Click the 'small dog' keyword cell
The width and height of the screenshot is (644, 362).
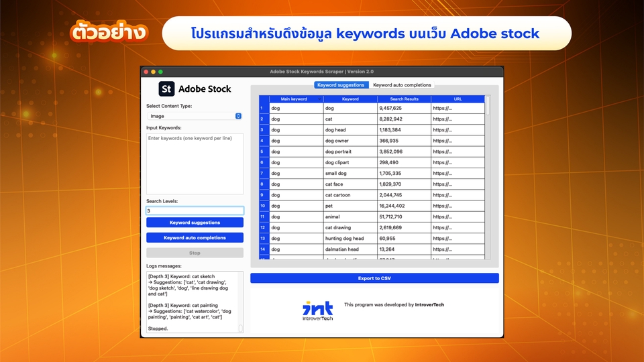click(350, 174)
